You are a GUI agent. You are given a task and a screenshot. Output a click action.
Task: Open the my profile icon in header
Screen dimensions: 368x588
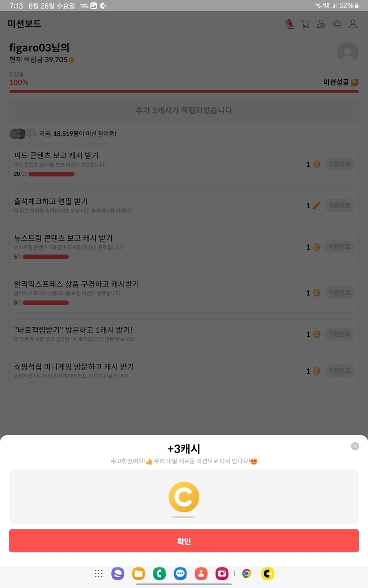coord(353,24)
